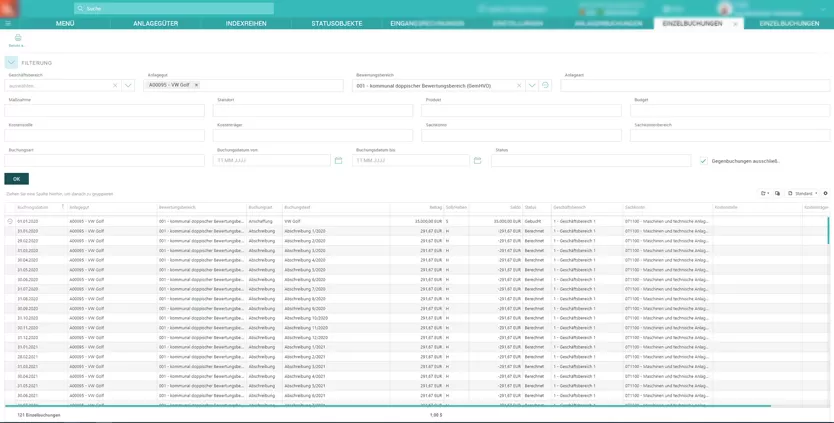
Task: Open the MENÜ tab
Action: click(x=65, y=23)
